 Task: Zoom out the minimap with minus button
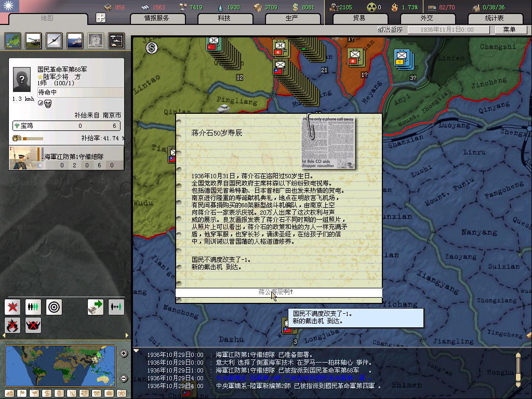[124, 378]
